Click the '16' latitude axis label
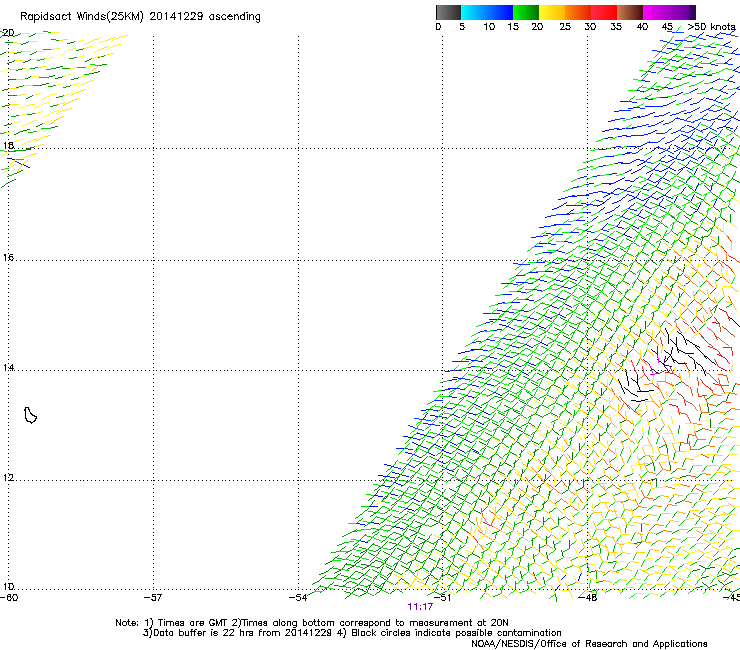The height and width of the screenshot is (650, 740). (8, 257)
